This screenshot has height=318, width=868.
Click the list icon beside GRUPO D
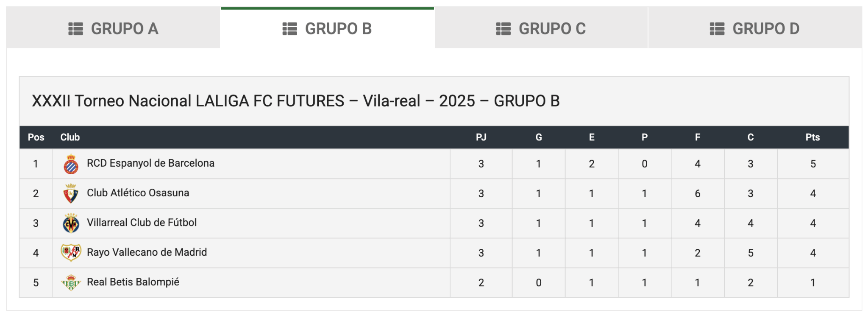point(717,29)
